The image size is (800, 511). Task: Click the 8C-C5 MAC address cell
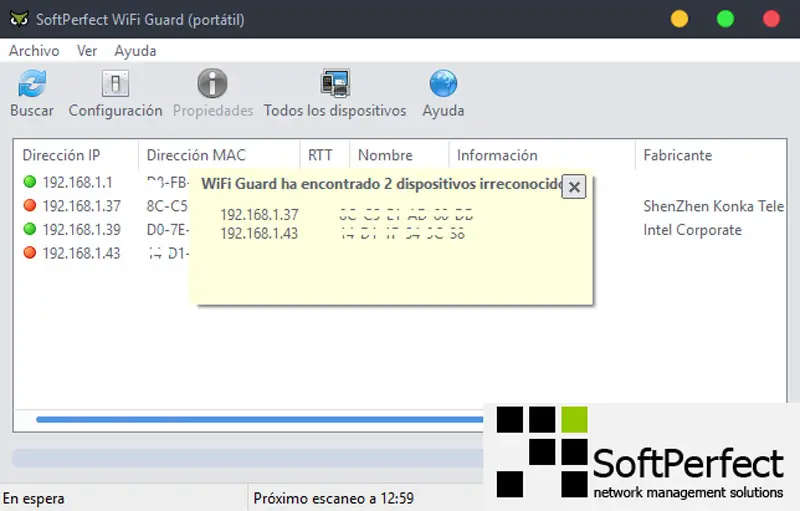167,206
